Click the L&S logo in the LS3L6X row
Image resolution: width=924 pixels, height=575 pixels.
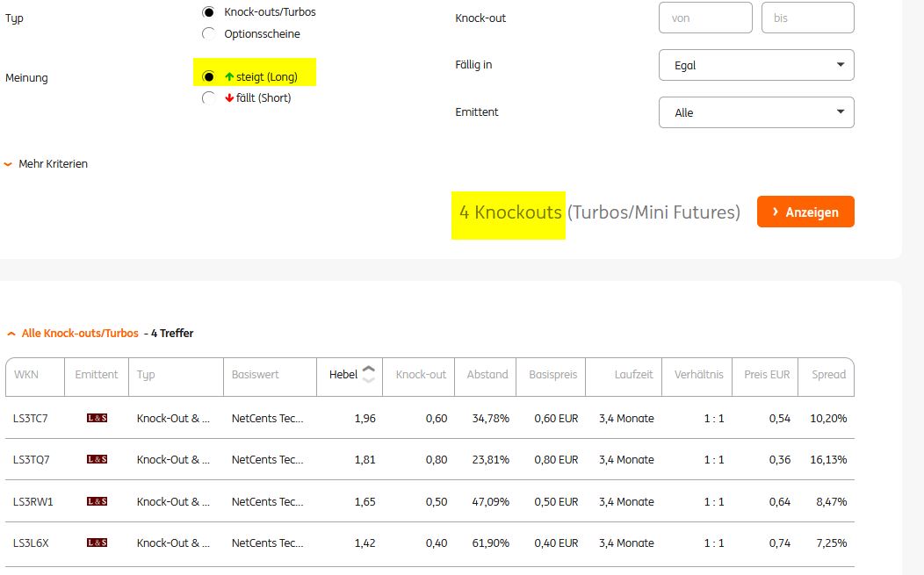(x=97, y=543)
